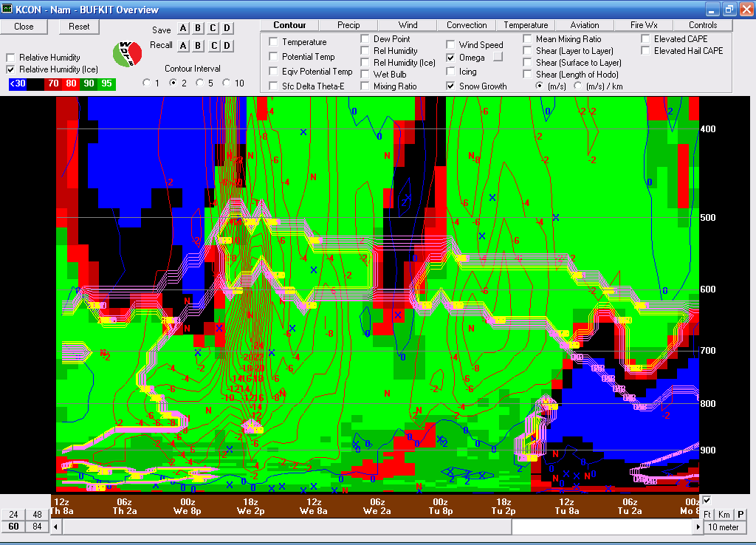Click the Close button

click(x=24, y=27)
